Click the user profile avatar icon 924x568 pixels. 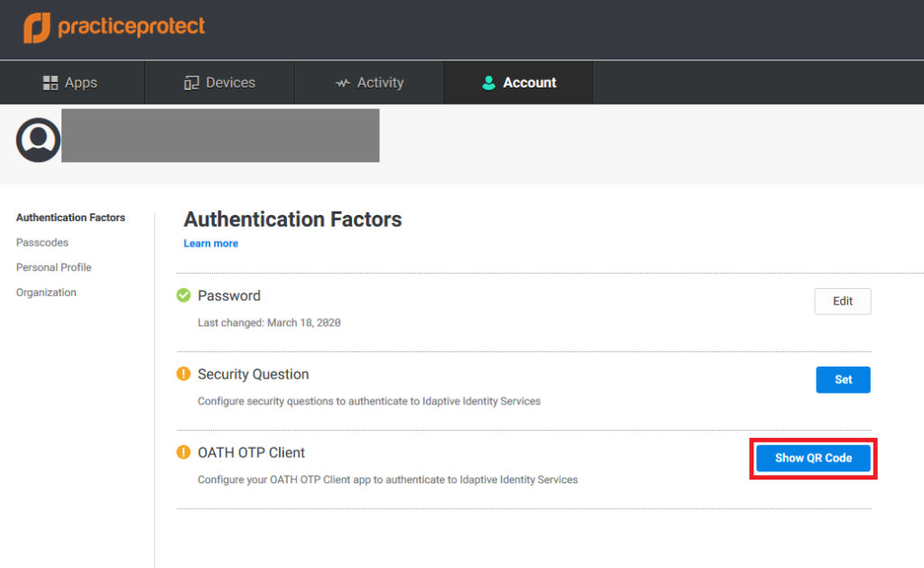[38, 140]
